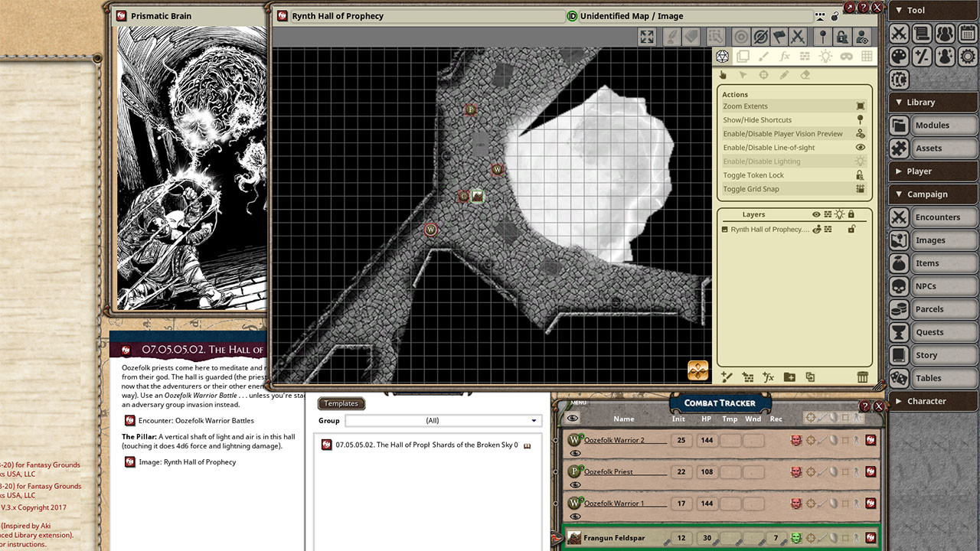Select the target/targeting icon in map toolbar

coord(740,36)
